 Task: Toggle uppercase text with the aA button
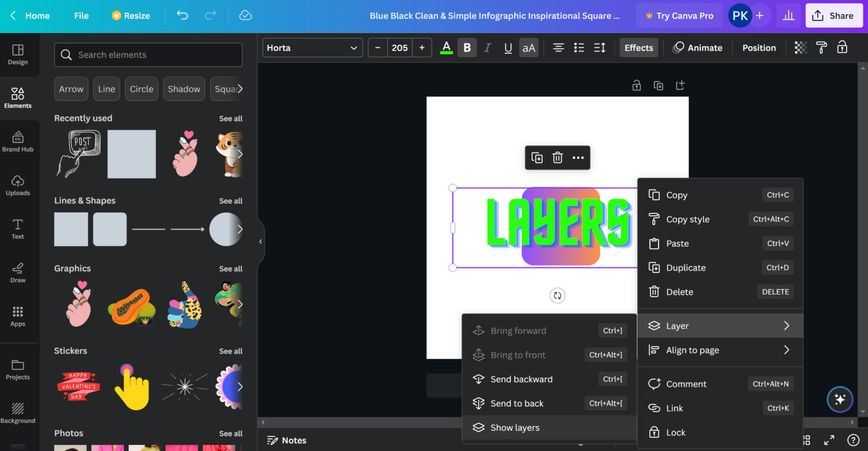(x=528, y=47)
